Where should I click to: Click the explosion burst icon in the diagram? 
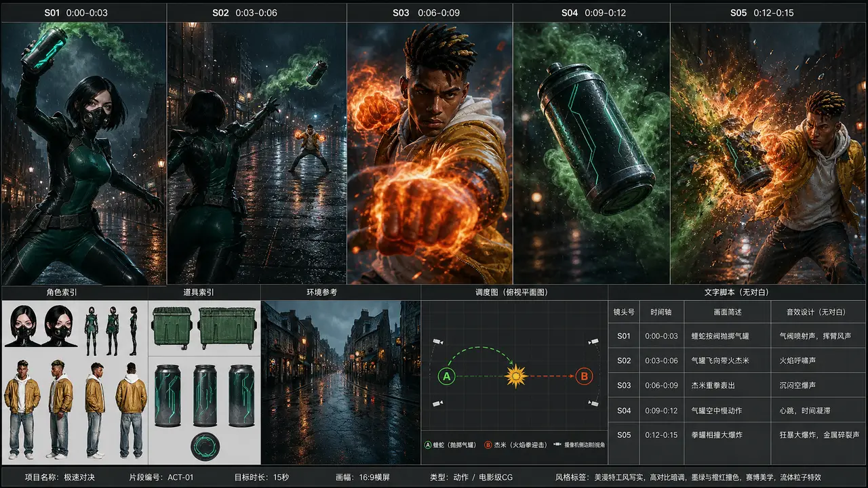coord(515,375)
